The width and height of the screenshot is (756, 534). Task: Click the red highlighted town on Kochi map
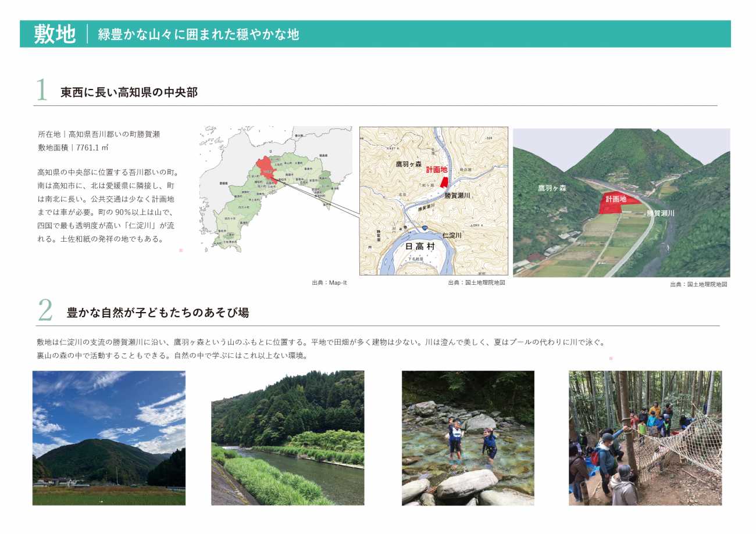[266, 167]
